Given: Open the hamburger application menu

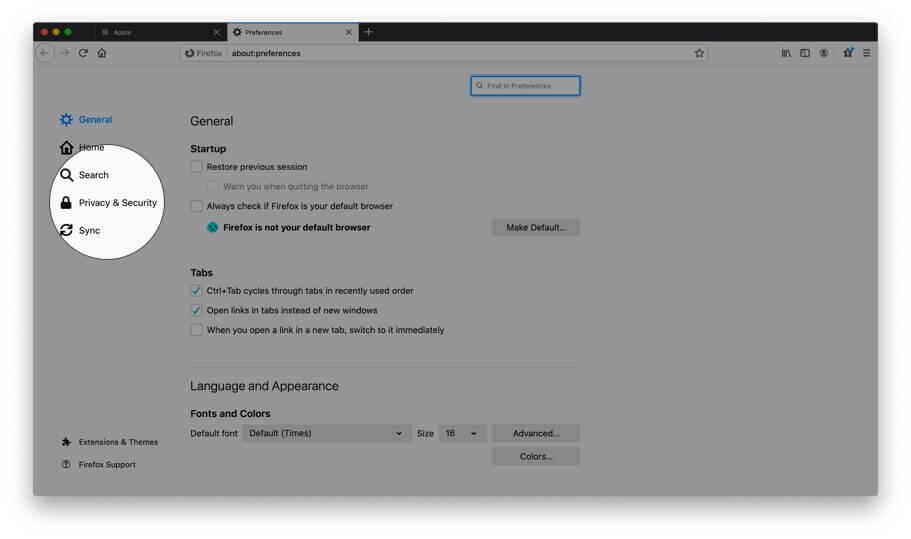Looking at the screenshot, I should click(866, 53).
